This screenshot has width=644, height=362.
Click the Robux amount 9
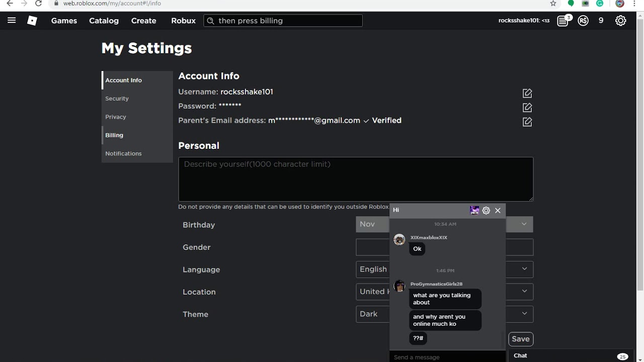click(x=601, y=21)
